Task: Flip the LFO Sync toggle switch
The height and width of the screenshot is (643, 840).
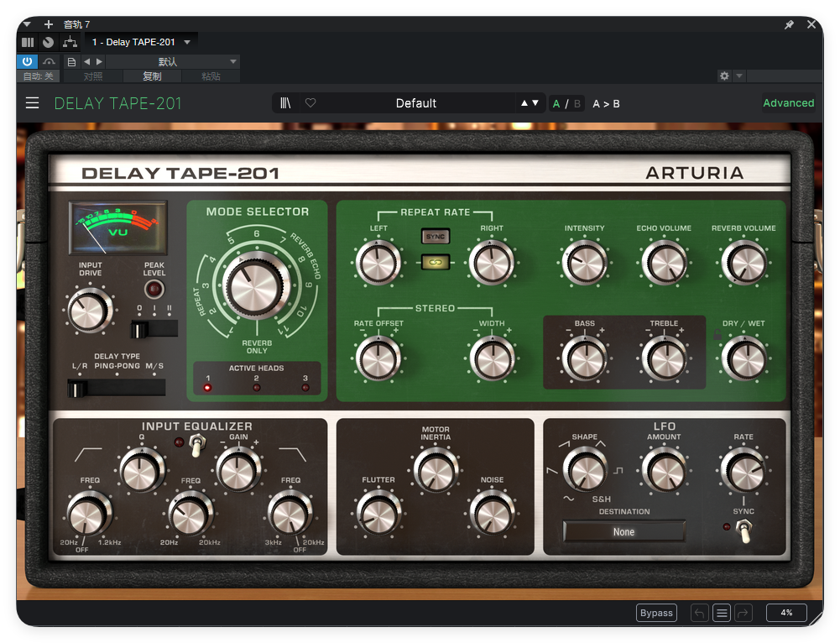Action: (x=743, y=531)
